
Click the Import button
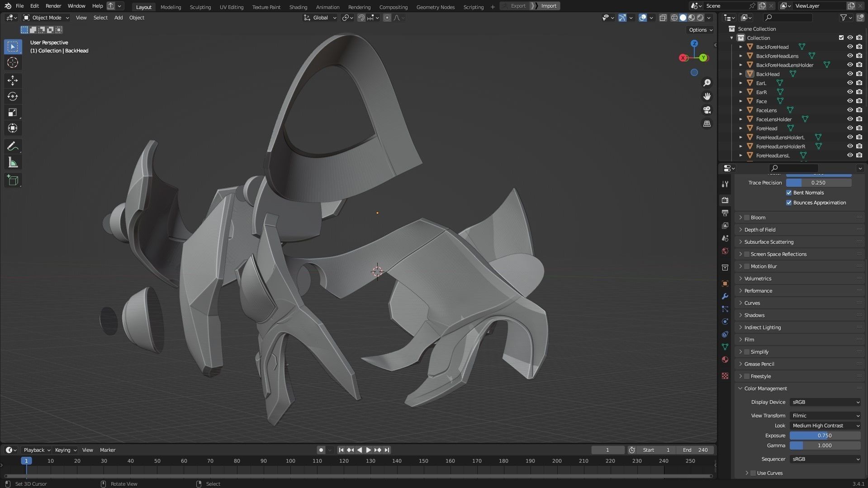pos(548,6)
